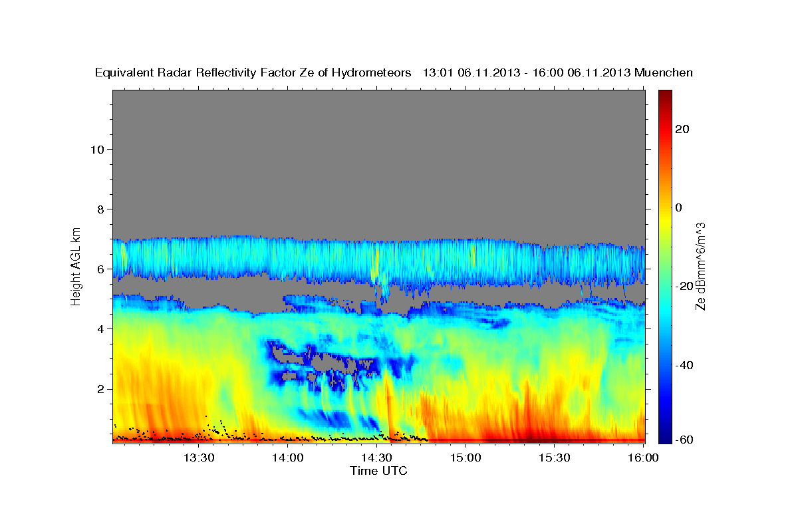Click the colorbar value '0'
The height and width of the screenshot is (532, 798).
point(678,207)
